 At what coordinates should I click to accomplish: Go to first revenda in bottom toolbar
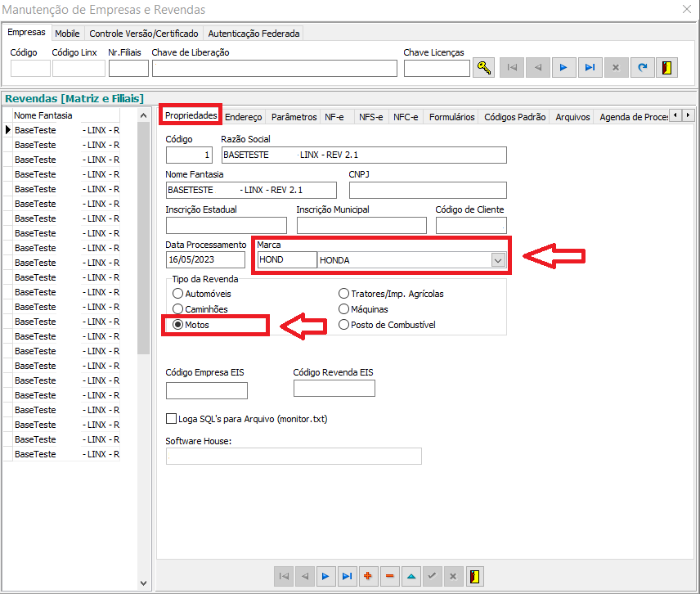tap(284, 576)
